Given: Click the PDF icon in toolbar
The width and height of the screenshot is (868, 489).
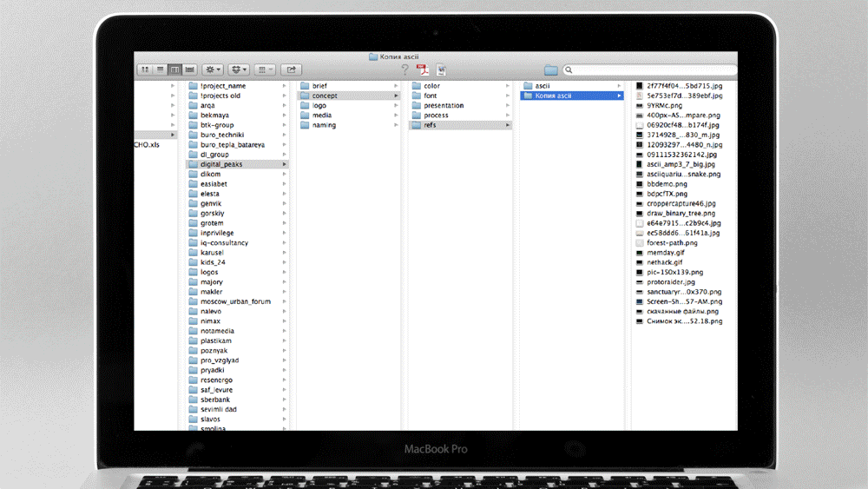Looking at the screenshot, I should pyautogui.click(x=423, y=69).
